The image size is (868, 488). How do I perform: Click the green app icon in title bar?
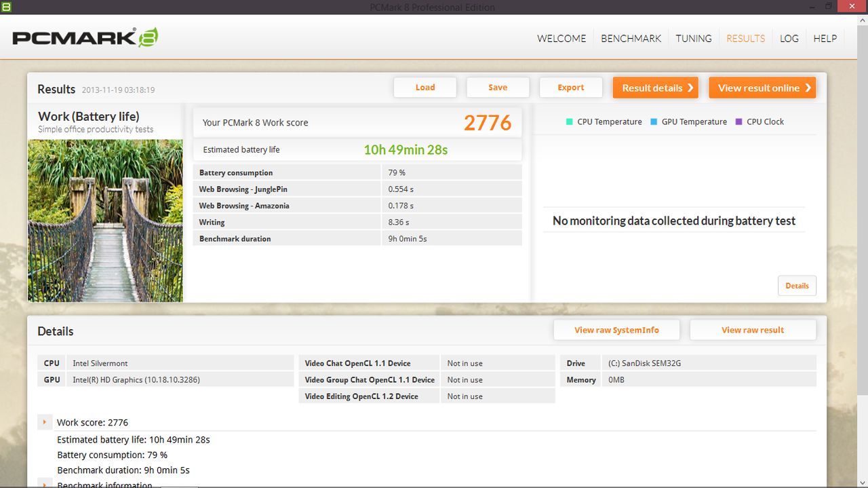(5, 6)
